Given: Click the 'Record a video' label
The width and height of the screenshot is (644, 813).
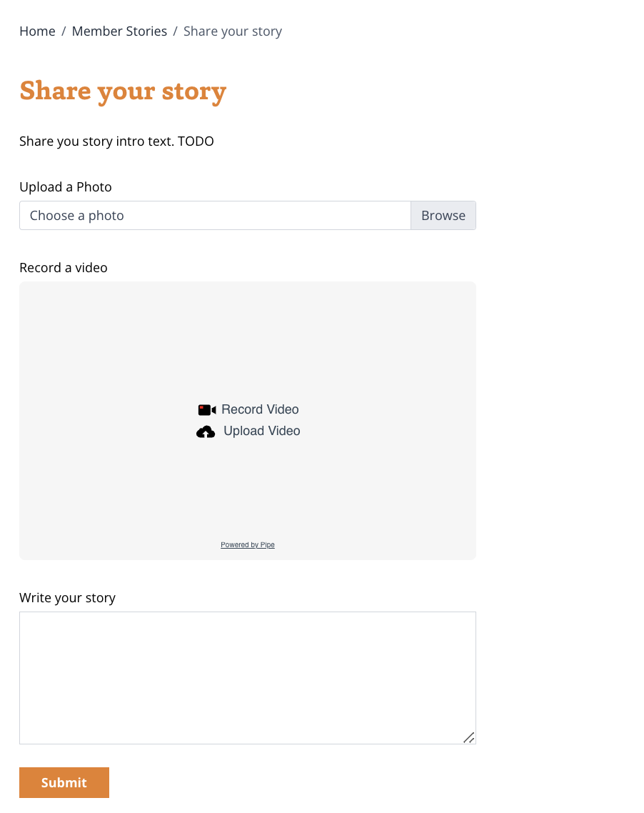Looking at the screenshot, I should (x=64, y=268).
